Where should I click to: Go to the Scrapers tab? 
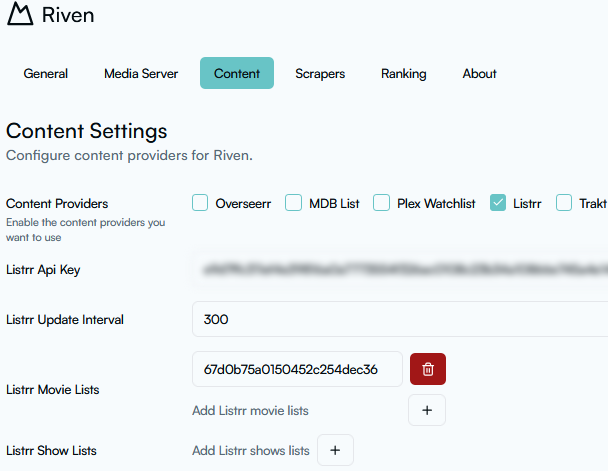click(x=320, y=73)
